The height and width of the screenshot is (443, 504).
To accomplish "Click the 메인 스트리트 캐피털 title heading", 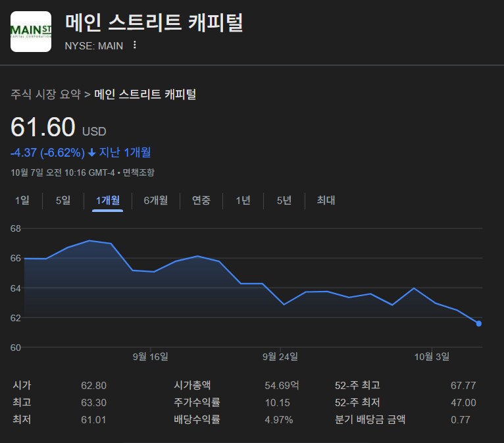I will [x=154, y=22].
